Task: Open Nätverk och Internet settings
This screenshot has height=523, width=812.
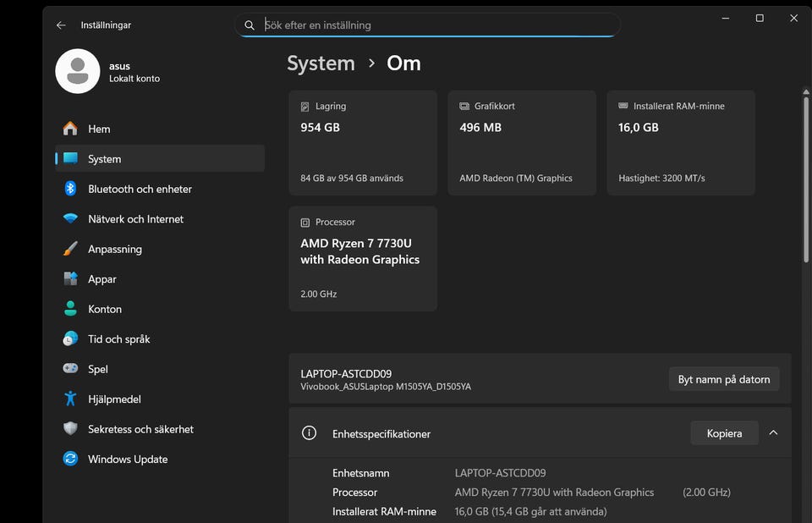Action: tap(135, 219)
